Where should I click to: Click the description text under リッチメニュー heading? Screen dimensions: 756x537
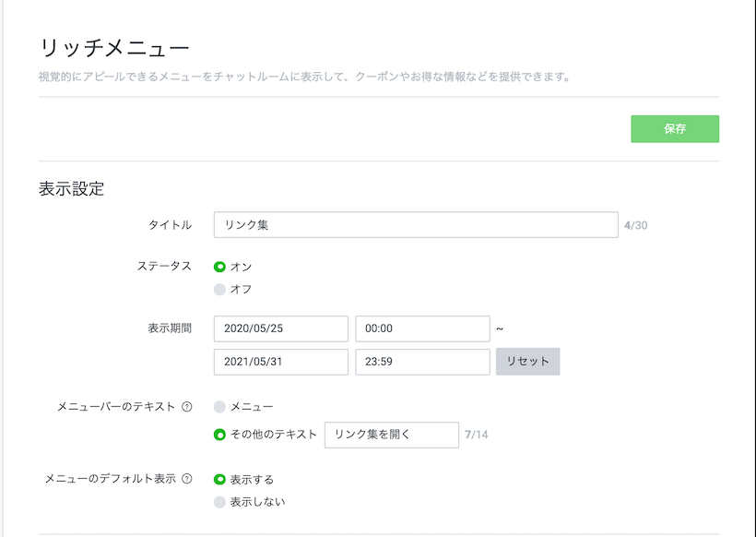click(x=305, y=77)
